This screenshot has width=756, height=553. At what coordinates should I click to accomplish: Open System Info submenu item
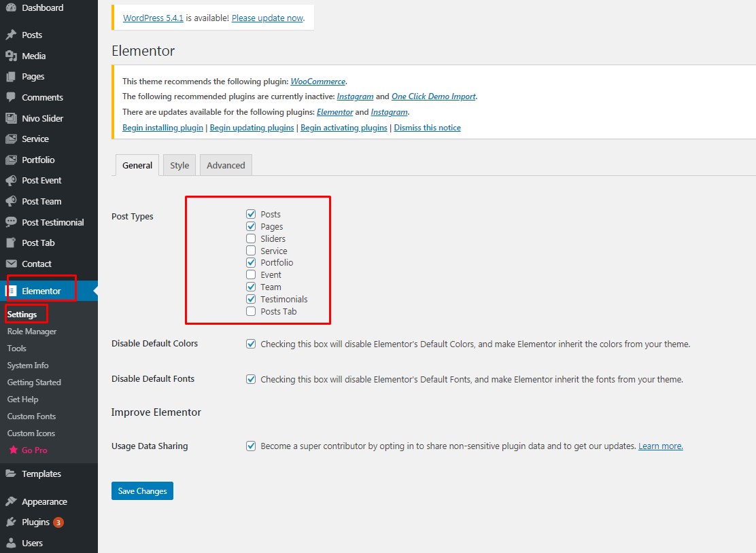point(28,365)
